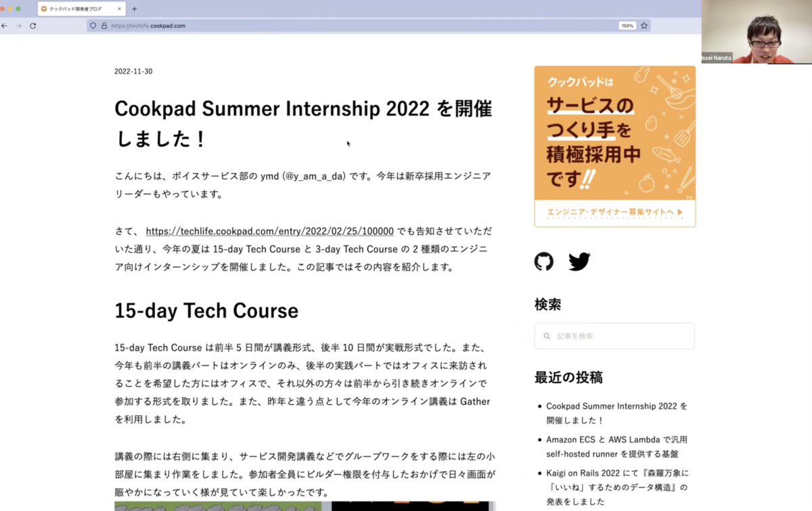Click the Issei Naruta name label

[717, 58]
